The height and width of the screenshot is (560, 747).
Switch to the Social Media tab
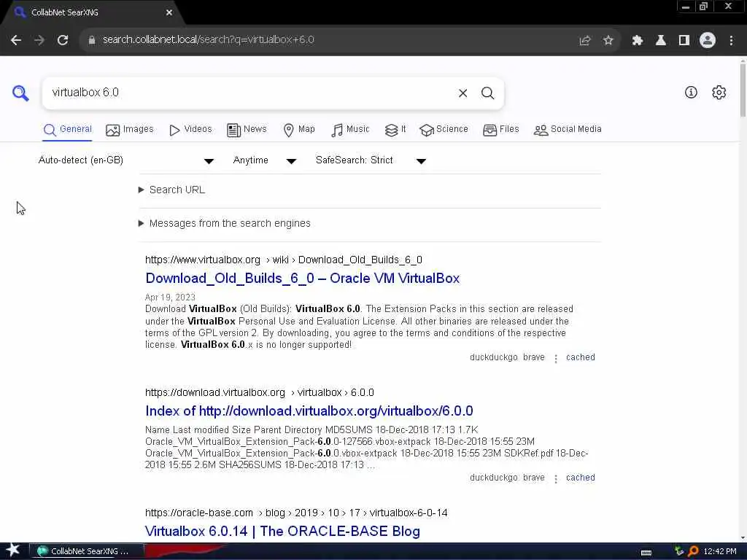click(x=568, y=130)
